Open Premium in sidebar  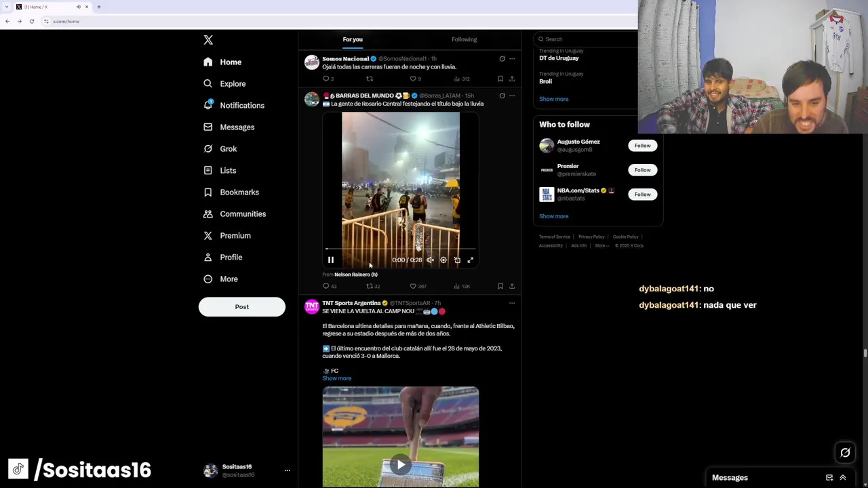[x=226, y=235]
